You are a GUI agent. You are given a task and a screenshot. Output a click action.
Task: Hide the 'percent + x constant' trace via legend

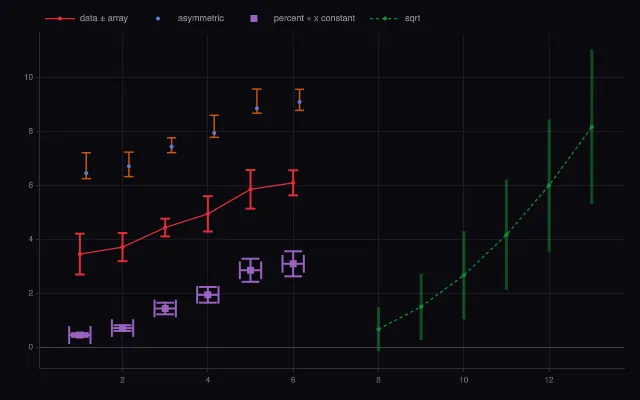point(302,18)
